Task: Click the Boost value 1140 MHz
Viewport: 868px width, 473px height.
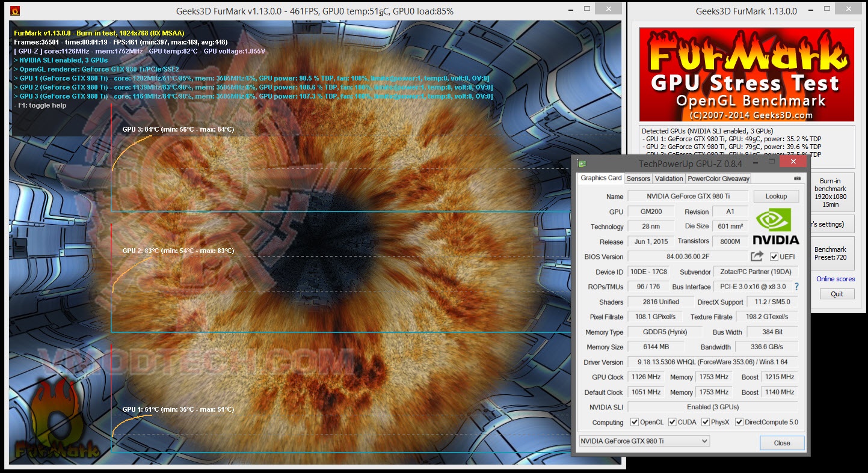Action: (779, 392)
